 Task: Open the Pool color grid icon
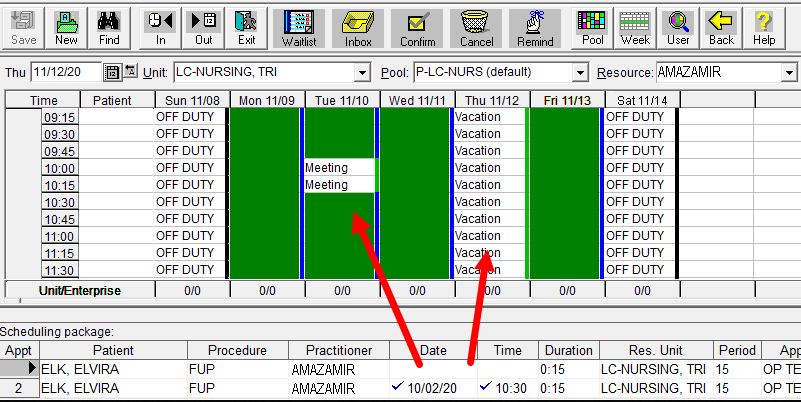tap(593, 28)
